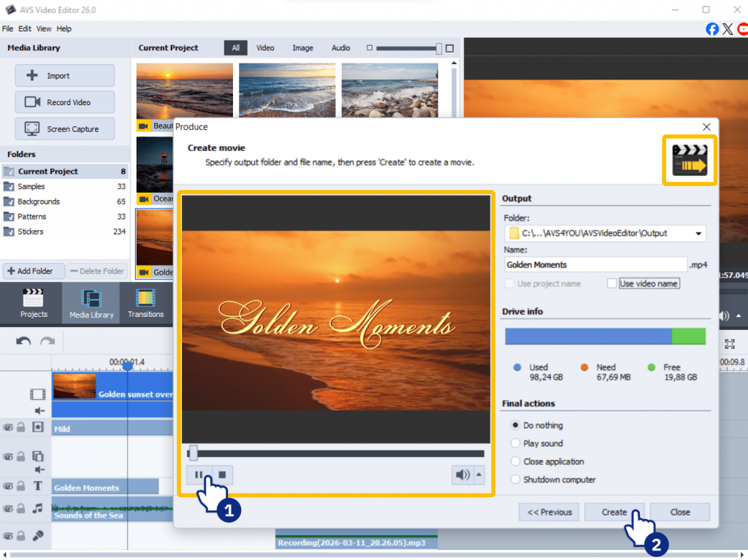Expand main window volume arrow

tap(739, 315)
